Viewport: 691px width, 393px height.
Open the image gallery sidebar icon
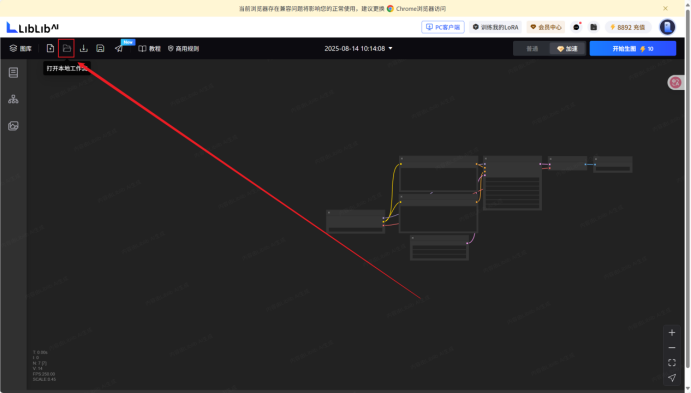[13, 126]
